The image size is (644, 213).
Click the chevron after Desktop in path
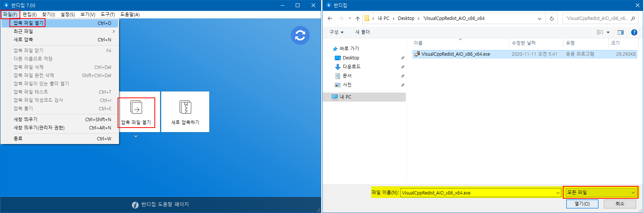[419, 18]
